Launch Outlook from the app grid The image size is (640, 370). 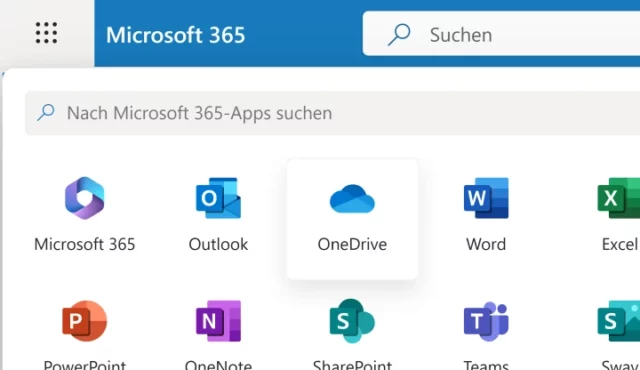(x=218, y=198)
